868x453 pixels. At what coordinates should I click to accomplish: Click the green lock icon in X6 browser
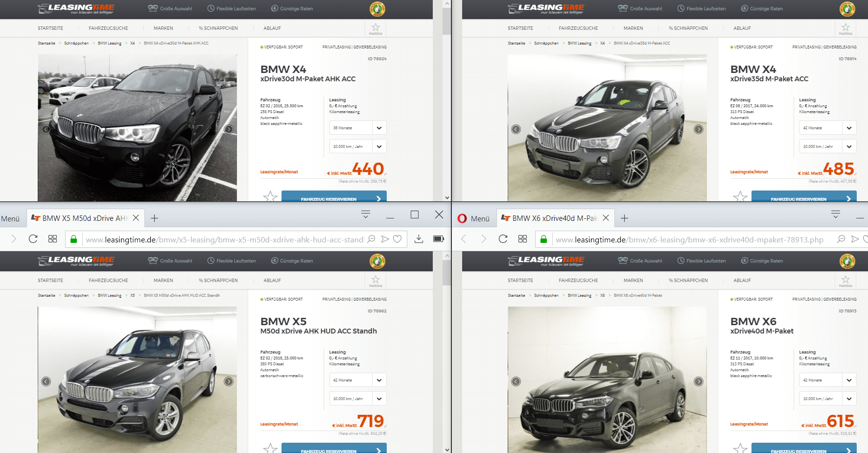pyautogui.click(x=543, y=239)
